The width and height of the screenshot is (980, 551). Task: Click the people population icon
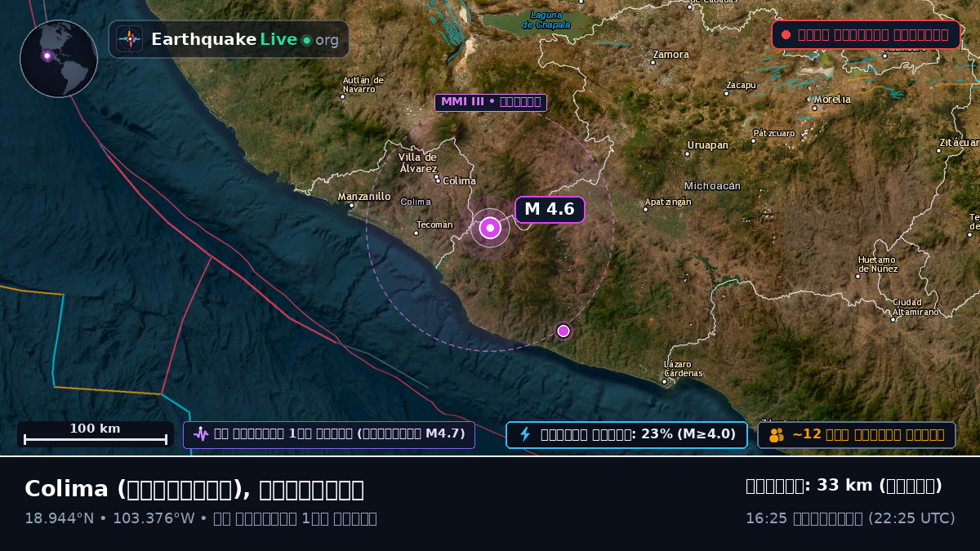(777, 435)
